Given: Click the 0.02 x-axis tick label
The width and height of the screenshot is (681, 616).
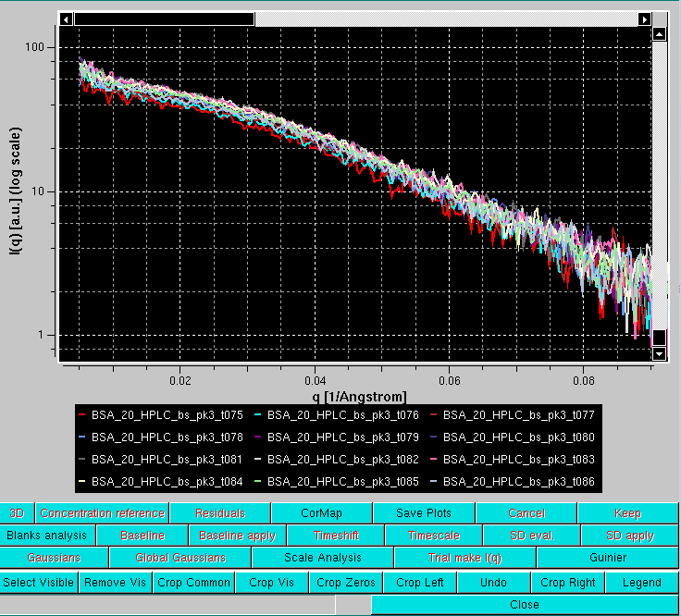Looking at the screenshot, I should tap(180, 381).
